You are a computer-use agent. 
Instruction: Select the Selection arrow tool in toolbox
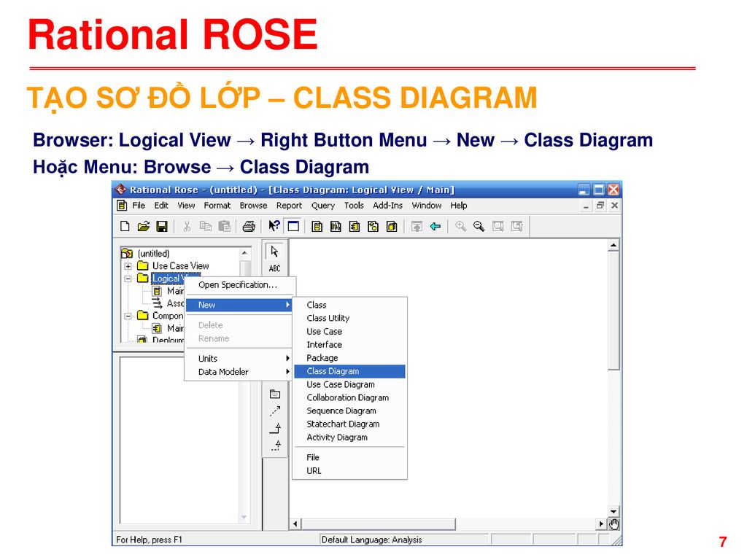pos(275,252)
